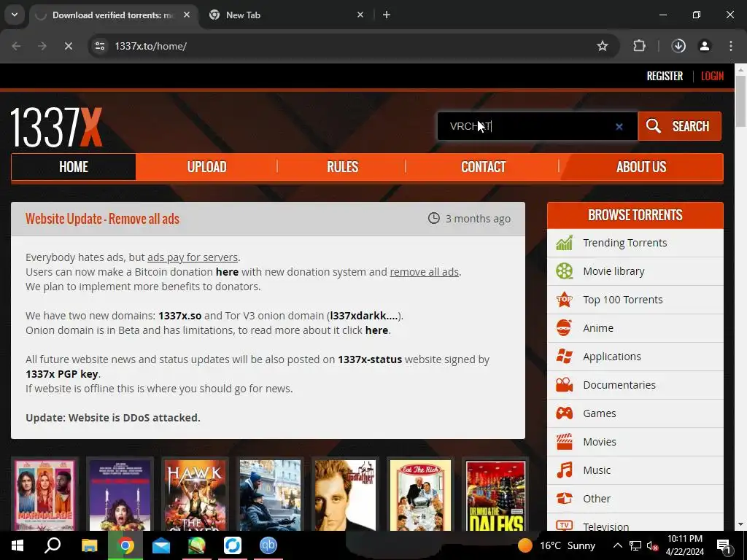The height and width of the screenshot is (560, 747).
Task: Open Windows taskbar search
Action: [x=53, y=545]
